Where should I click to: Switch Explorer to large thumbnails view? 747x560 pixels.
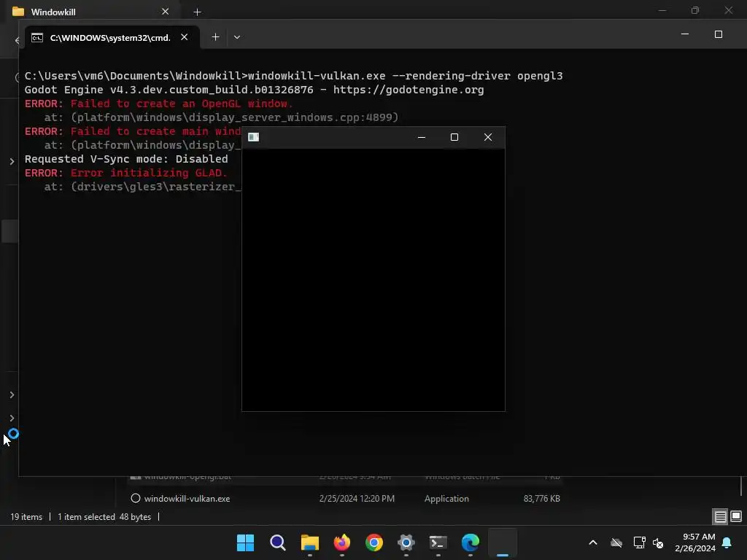tap(736, 516)
